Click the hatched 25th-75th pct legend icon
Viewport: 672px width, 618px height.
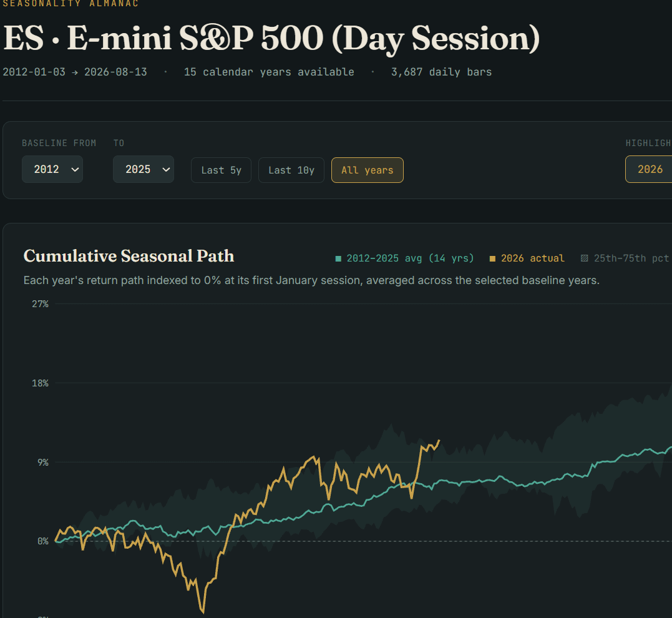point(584,258)
